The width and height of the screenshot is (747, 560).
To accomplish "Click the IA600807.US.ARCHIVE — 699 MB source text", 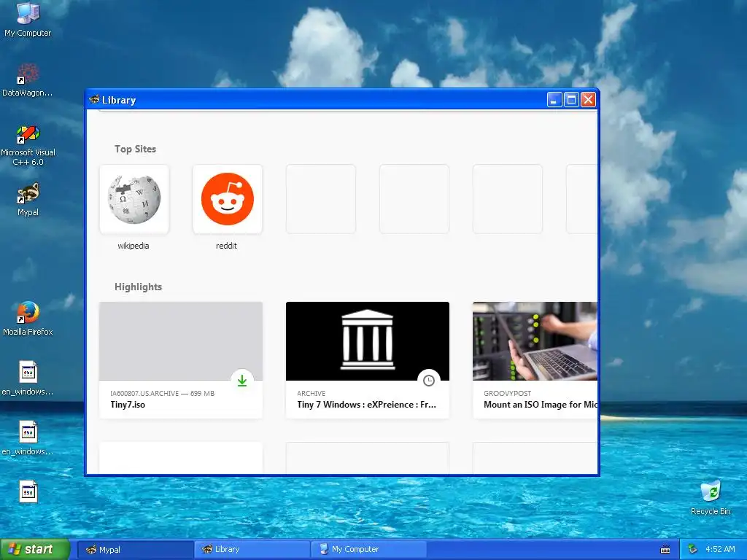I will (x=163, y=393).
